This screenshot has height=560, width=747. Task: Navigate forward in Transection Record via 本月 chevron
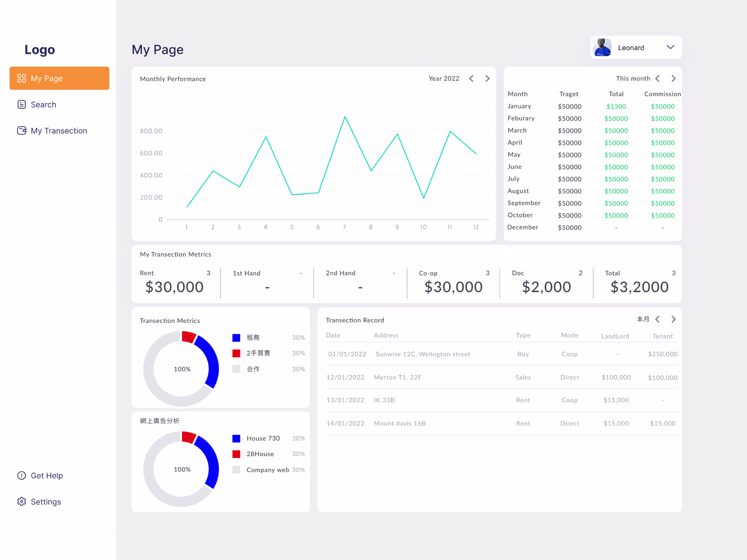(x=674, y=319)
